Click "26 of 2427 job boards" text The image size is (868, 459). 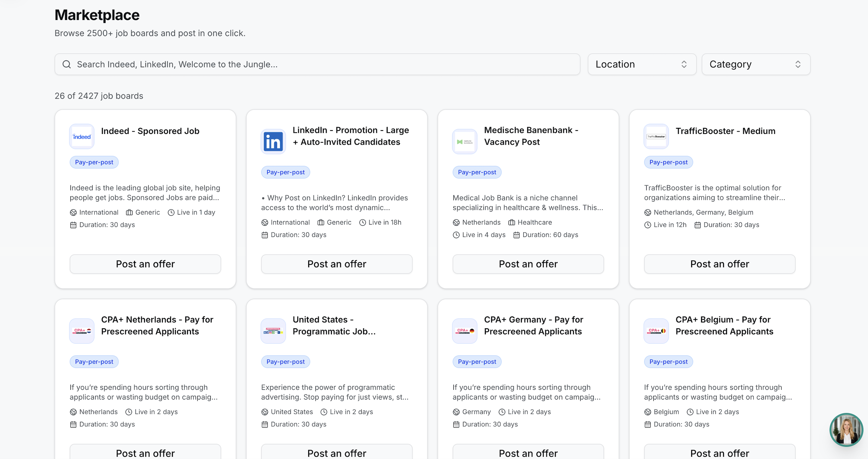coord(99,96)
